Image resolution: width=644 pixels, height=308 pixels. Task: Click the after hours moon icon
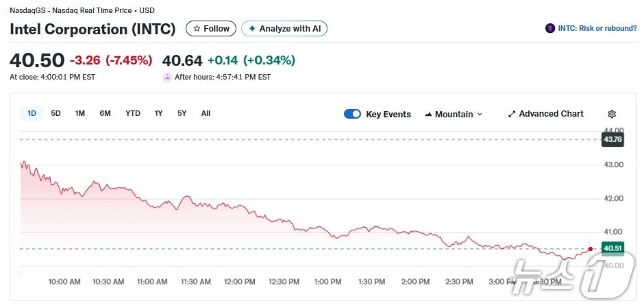tap(166, 77)
